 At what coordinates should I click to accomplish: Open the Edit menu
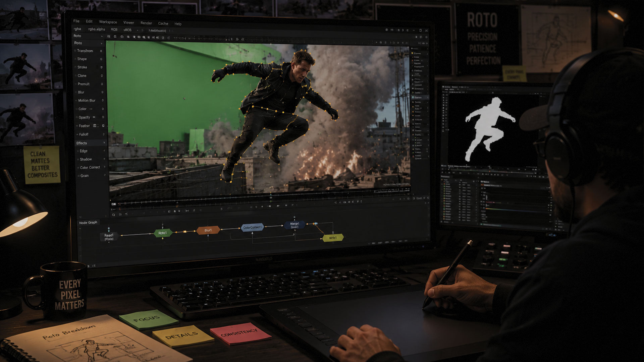(x=89, y=21)
